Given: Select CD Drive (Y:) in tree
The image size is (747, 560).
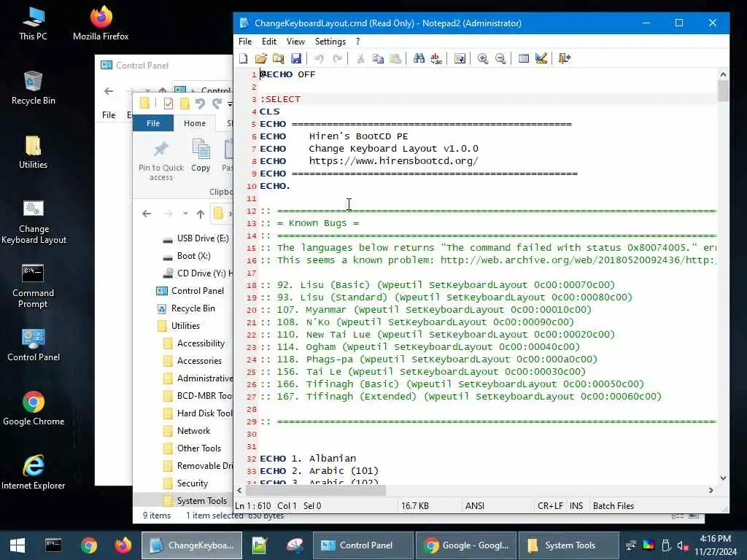Looking at the screenshot, I should 197,273.
